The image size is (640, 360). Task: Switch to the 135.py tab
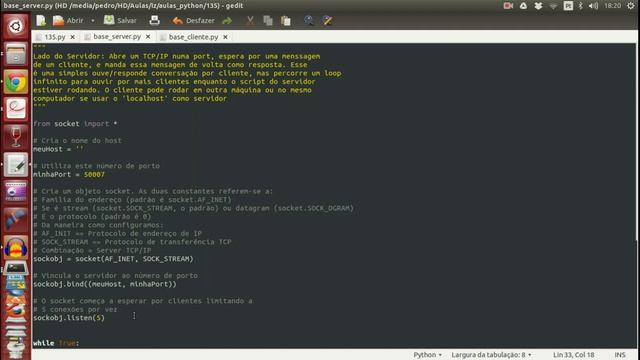point(55,37)
